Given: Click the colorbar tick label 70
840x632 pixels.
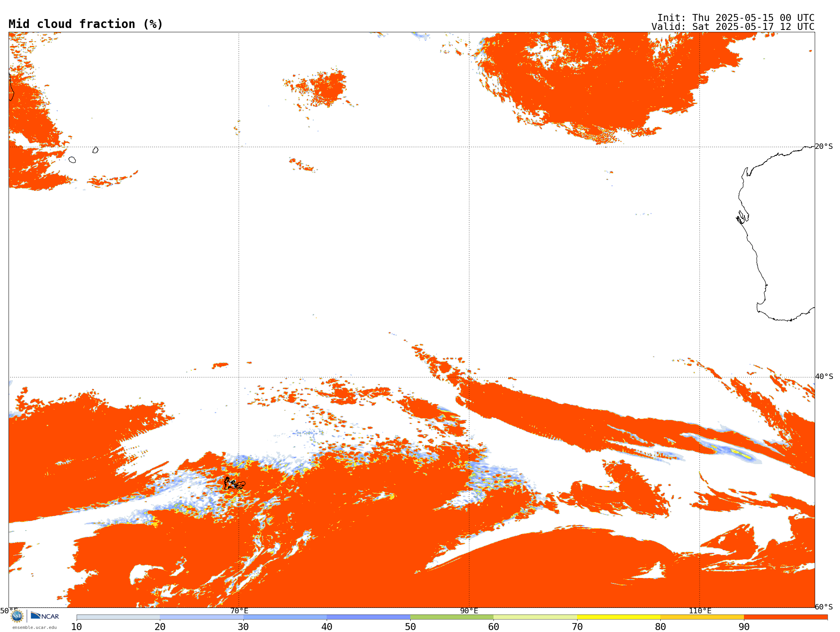Looking at the screenshot, I should (577, 627).
